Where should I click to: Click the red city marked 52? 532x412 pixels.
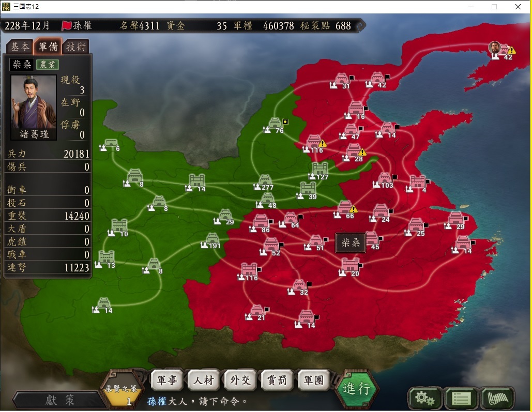(271, 246)
